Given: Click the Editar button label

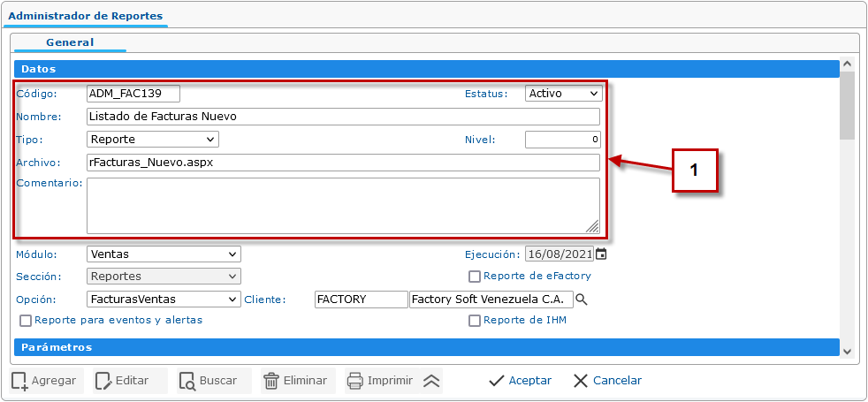Looking at the screenshot, I should [x=133, y=381].
